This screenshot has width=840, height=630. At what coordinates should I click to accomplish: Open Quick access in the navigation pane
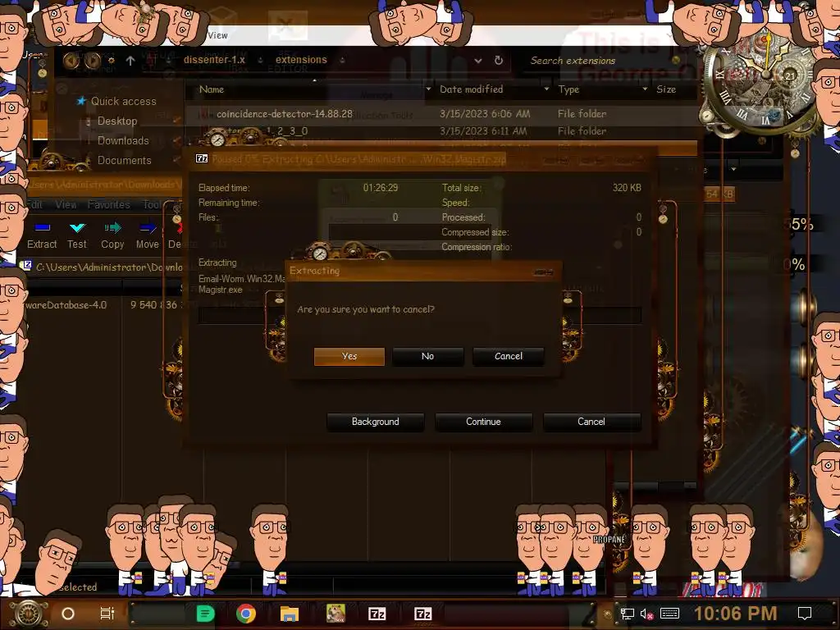point(123,101)
